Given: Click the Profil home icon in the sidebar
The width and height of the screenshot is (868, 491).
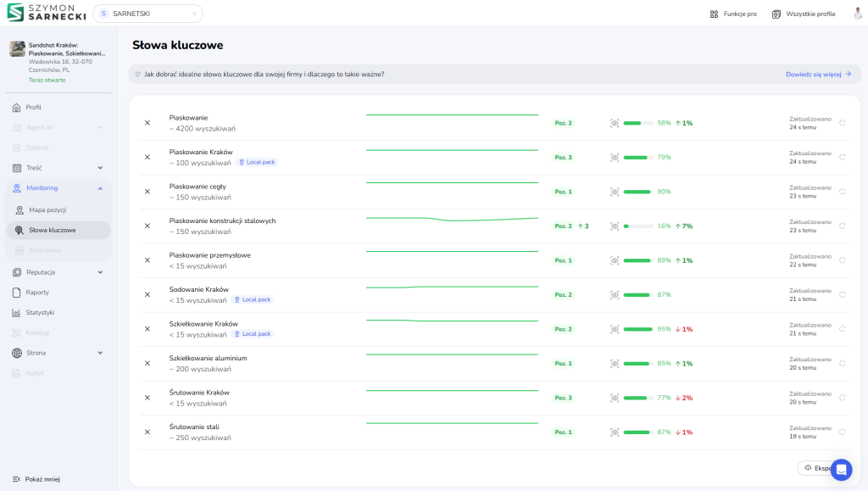Looking at the screenshot, I should click(17, 108).
